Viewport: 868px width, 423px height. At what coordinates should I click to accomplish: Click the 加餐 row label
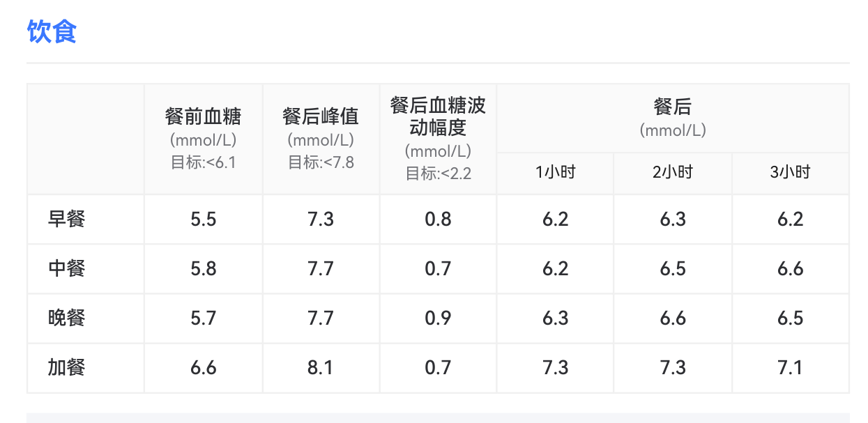(67, 368)
